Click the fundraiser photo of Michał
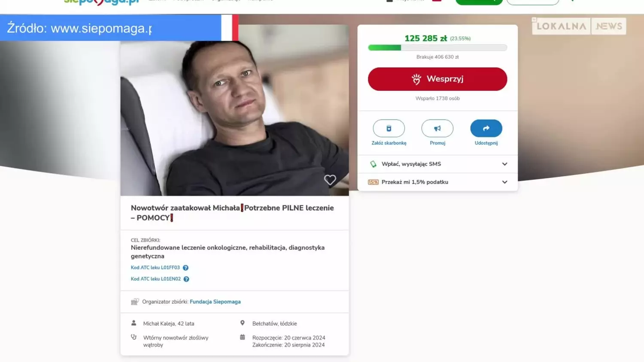The width and height of the screenshot is (644, 362). click(x=234, y=110)
